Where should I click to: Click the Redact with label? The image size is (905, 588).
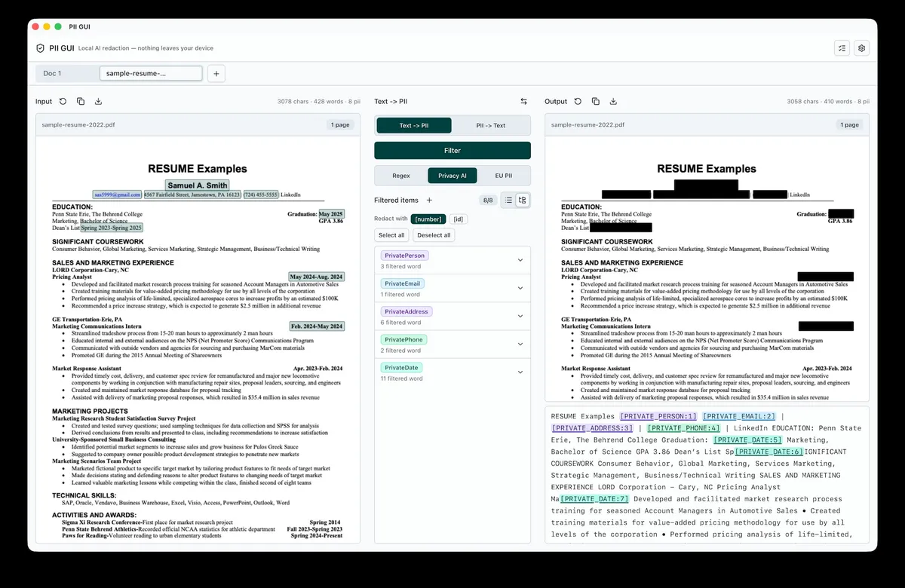click(391, 219)
